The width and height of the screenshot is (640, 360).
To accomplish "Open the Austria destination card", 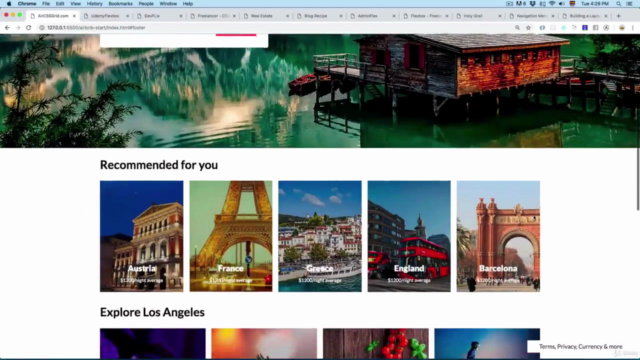I will click(x=142, y=236).
